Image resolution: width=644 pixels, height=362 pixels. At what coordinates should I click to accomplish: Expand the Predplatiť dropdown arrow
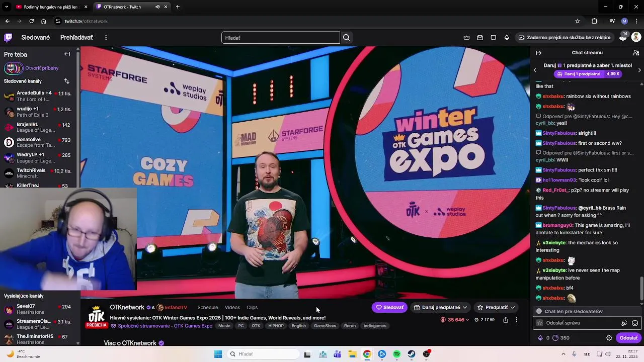pyautogui.click(x=512, y=308)
